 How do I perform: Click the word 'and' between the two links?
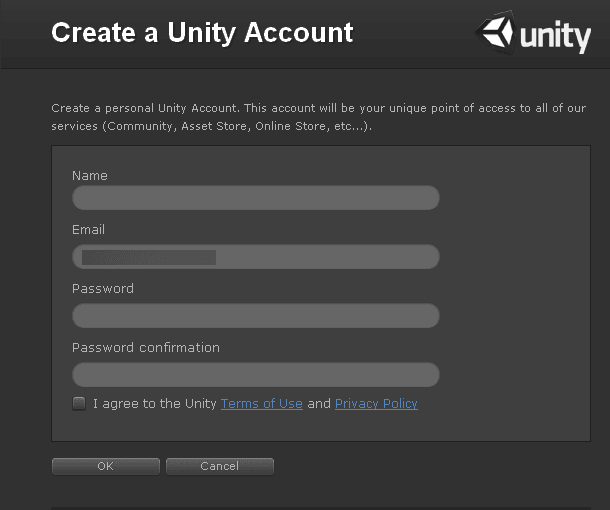coord(318,404)
